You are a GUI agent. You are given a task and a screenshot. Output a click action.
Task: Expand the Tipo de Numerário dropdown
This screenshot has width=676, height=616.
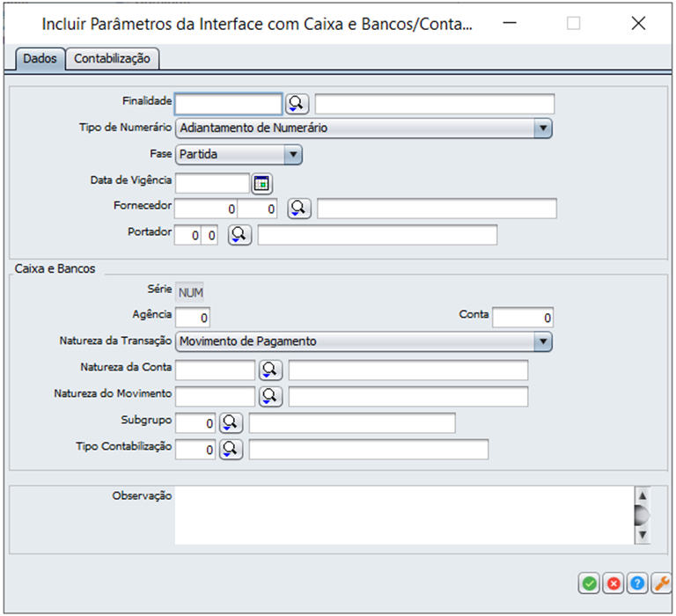coord(542,128)
